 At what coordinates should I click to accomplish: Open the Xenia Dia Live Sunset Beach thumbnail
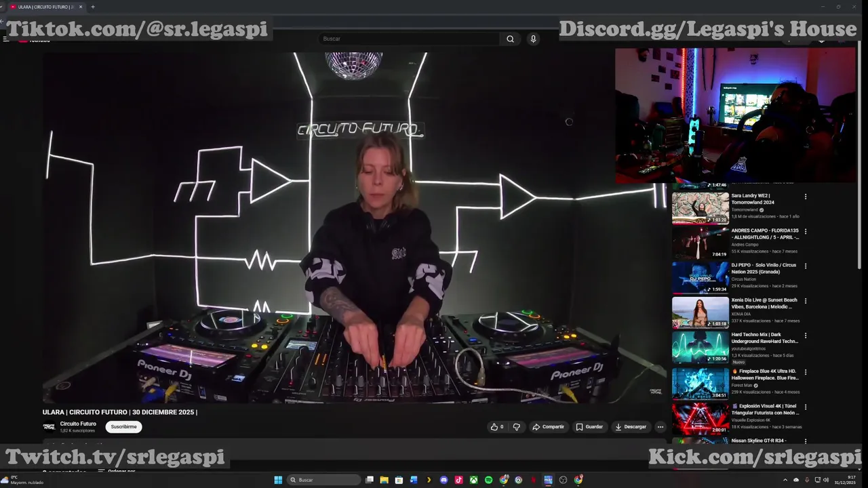pyautogui.click(x=700, y=312)
